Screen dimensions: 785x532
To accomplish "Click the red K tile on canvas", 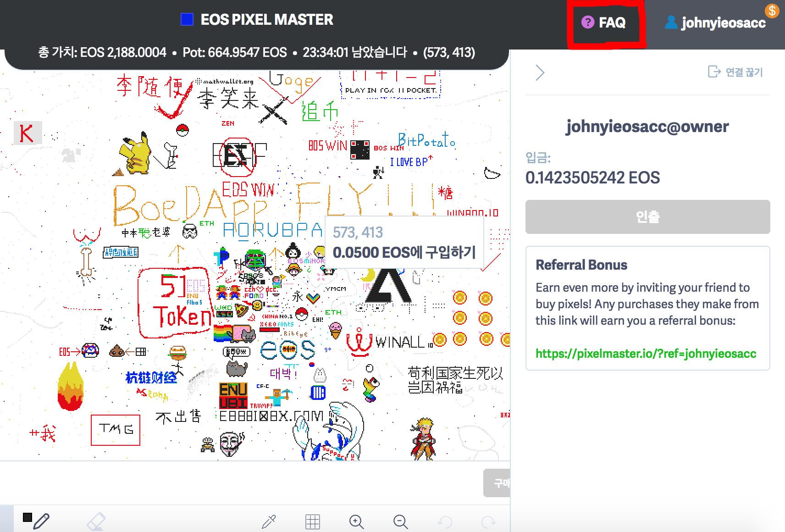I will [x=28, y=133].
